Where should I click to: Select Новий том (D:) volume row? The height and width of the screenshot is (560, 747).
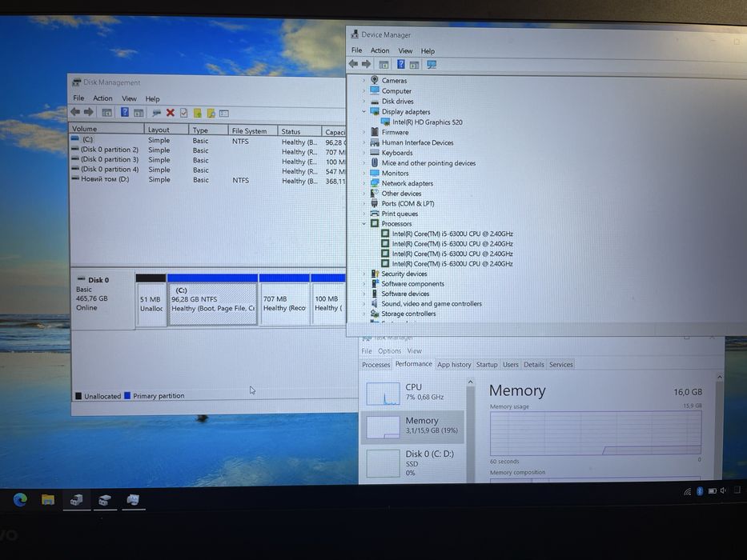click(x=207, y=180)
